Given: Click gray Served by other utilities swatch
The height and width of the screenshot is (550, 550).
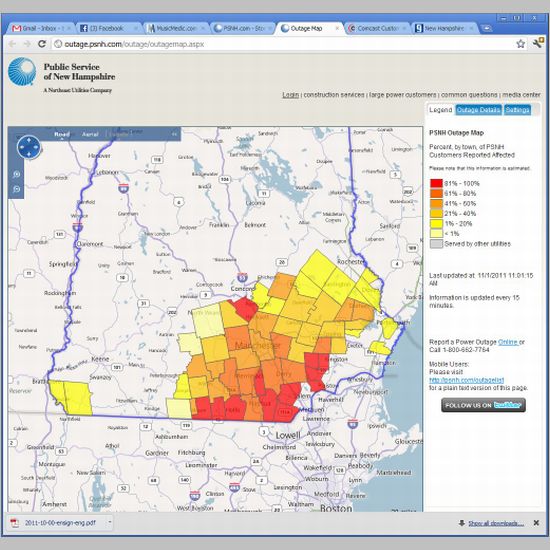Looking at the screenshot, I should [x=436, y=244].
